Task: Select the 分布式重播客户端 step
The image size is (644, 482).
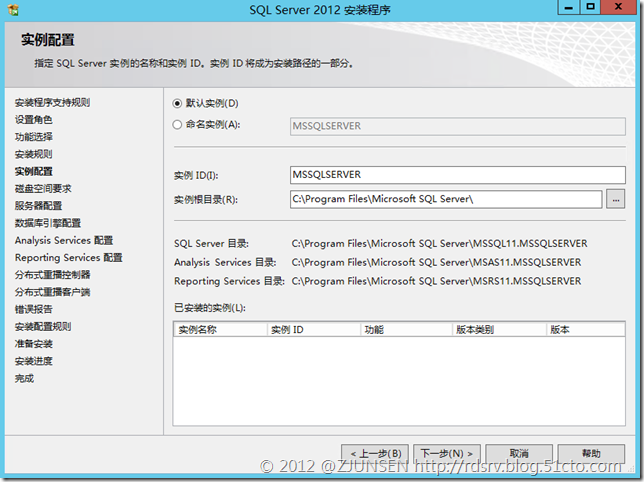Action: tap(53, 292)
